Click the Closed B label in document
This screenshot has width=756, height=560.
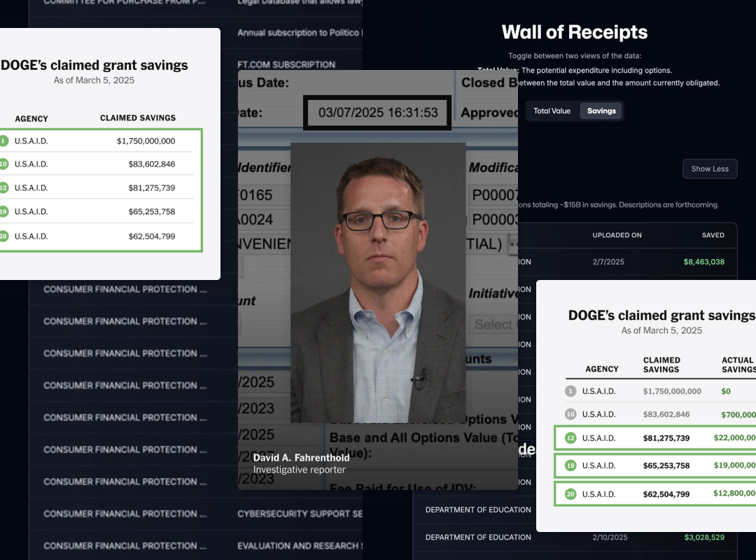pyautogui.click(x=489, y=83)
